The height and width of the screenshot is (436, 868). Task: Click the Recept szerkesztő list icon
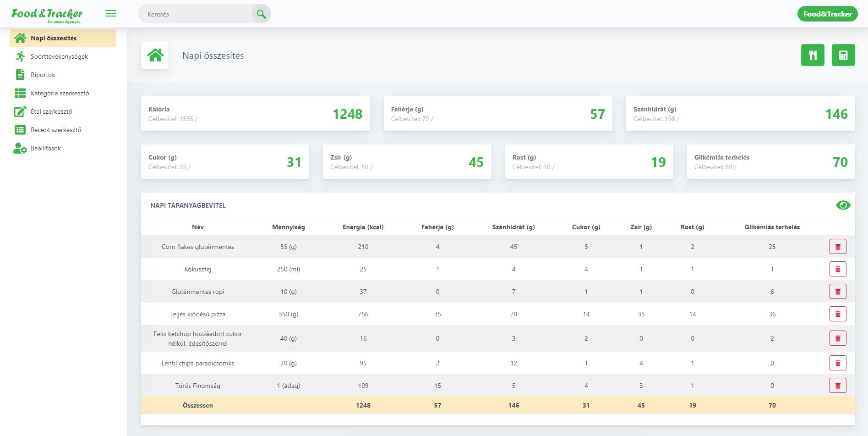20,130
